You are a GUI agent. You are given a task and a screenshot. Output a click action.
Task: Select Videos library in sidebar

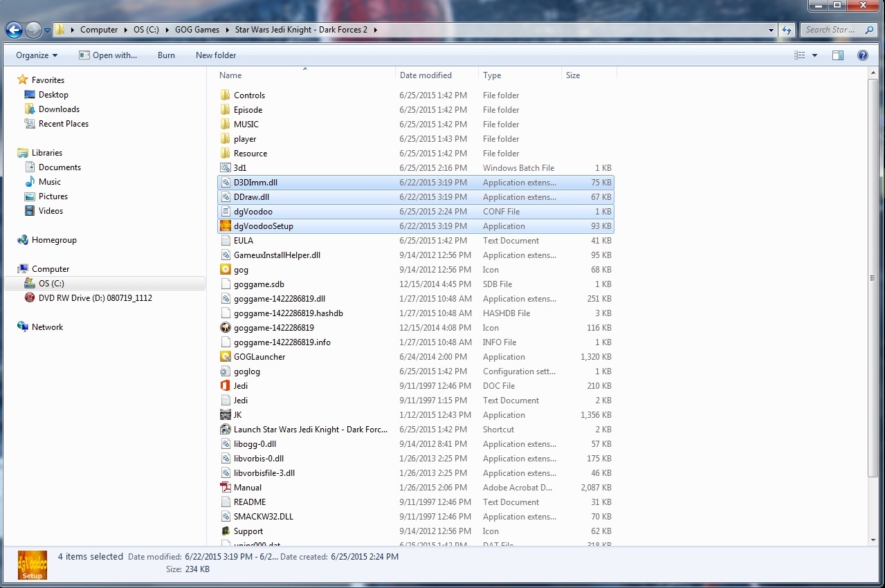[x=44, y=211]
